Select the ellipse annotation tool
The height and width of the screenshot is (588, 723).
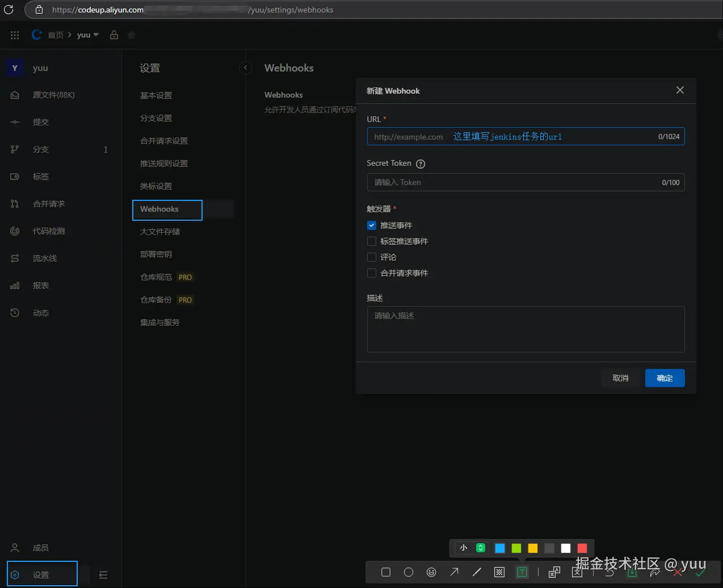pyautogui.click(x=409, y=572)
